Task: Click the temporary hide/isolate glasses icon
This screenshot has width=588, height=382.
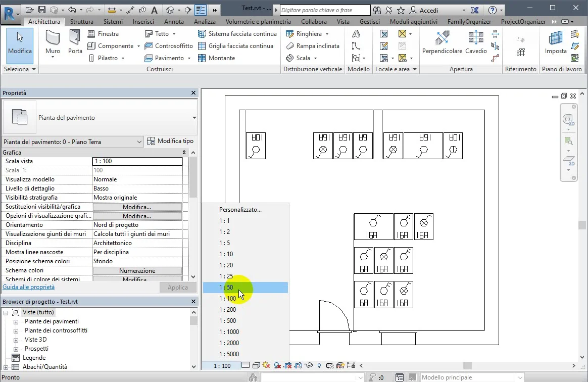Action: 309,365
